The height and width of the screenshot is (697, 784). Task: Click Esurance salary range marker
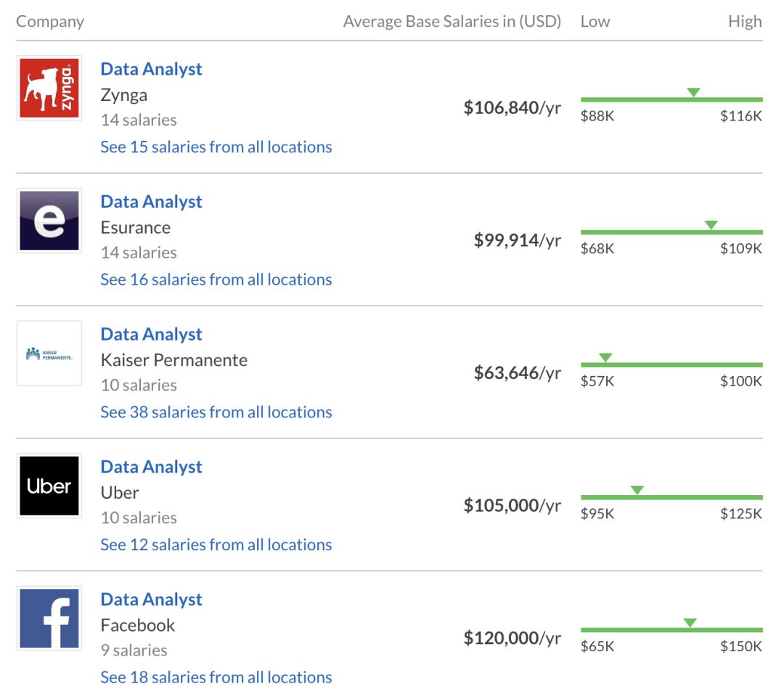pyautogui.click(x=711, y=225)
